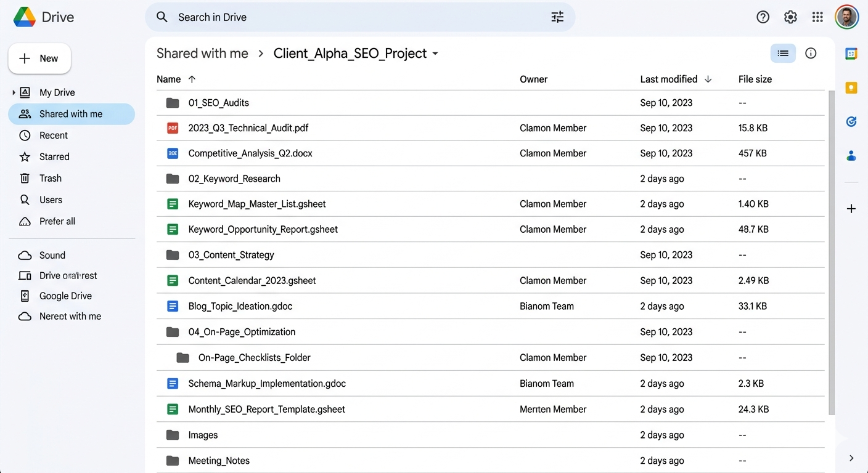Collapse the side panel with the right chevron
This screenshot has height=473, width=868.
click(851, 458)
